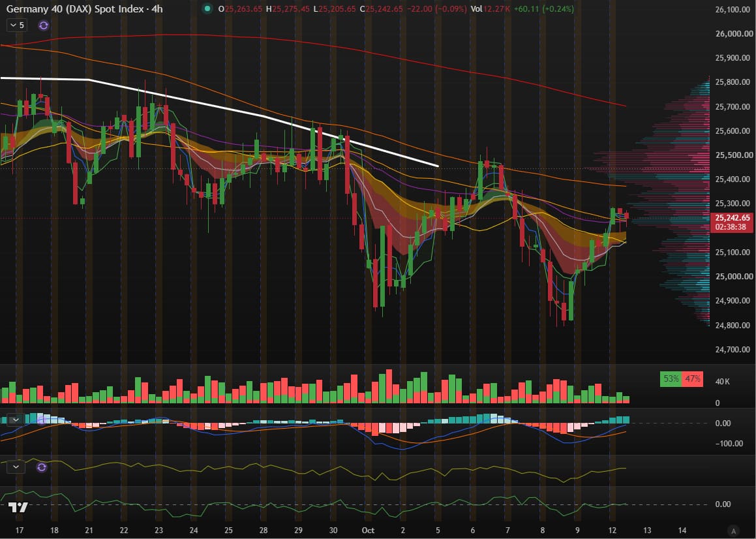Click the Vol 12.27K reading in the header

(x=491, y=8)
